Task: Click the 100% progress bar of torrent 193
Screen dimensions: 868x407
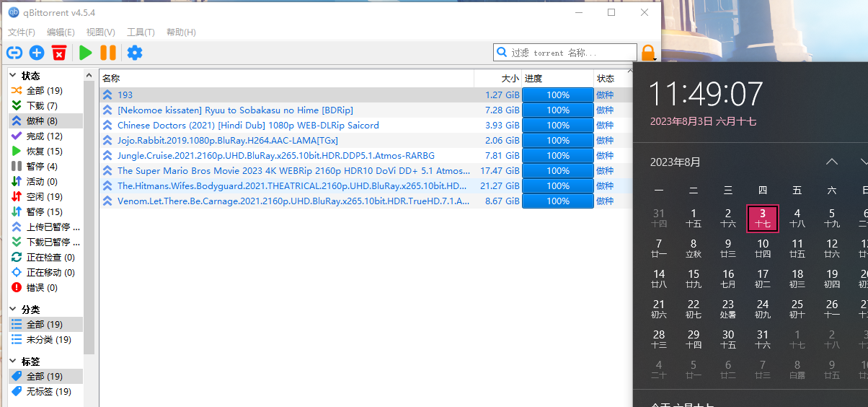Action: click(x=557, y=95)
